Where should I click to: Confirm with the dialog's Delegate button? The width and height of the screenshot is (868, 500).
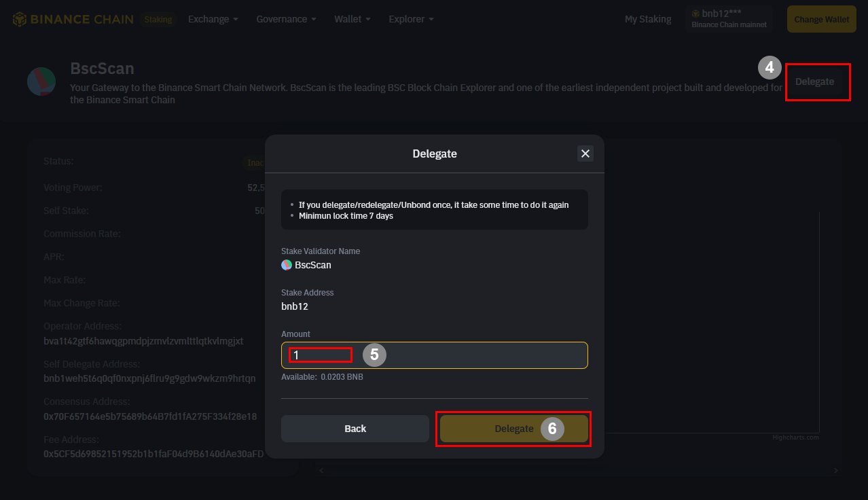point(513,429)
